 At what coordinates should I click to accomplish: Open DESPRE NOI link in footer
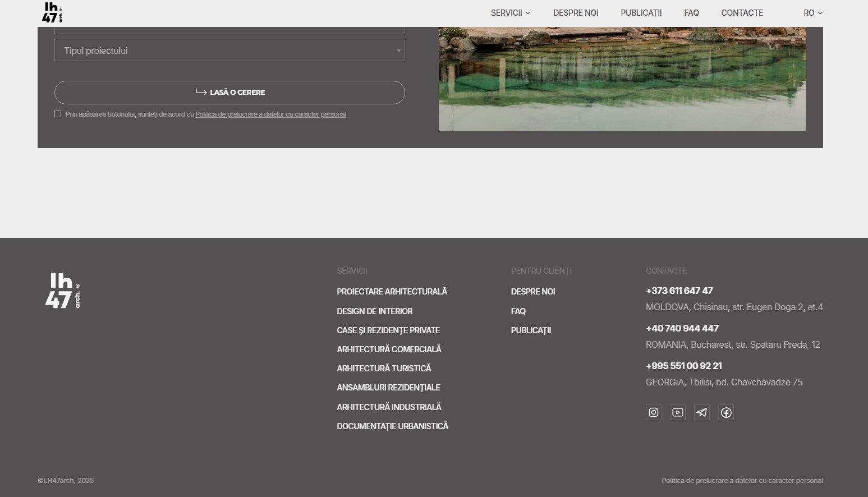point(533,292)
